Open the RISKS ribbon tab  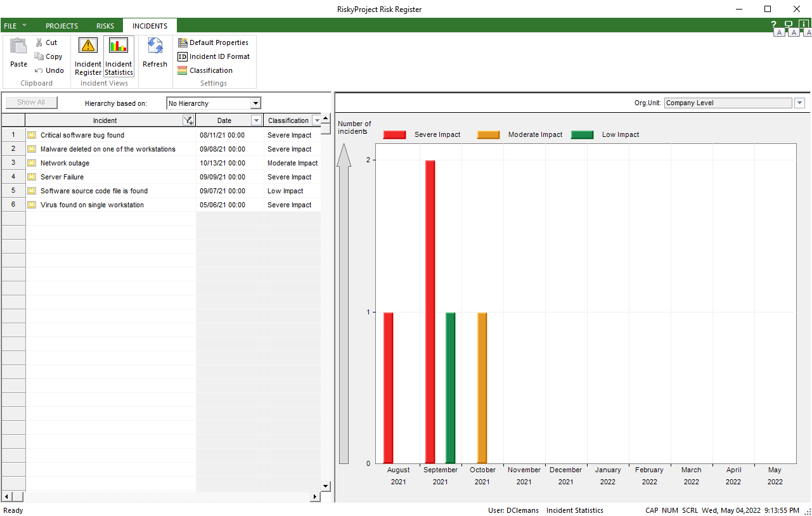105,26
